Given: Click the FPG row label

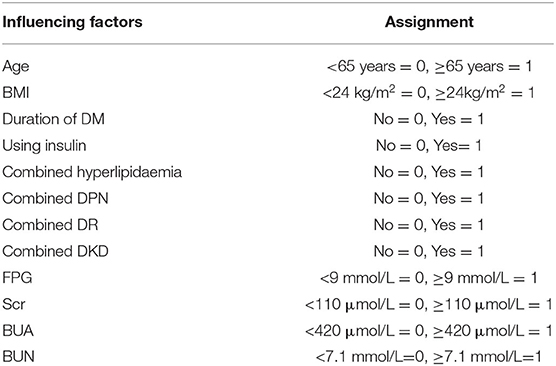Looking at the screenshot, I should tap(17, 277).
